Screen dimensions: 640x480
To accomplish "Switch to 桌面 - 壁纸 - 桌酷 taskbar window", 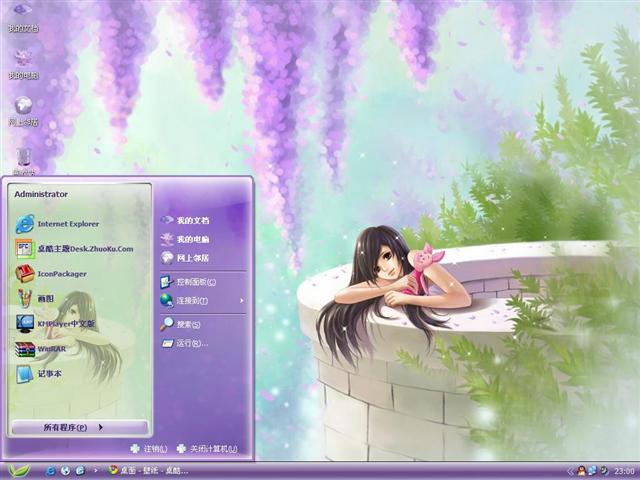I will click(148, 471).
